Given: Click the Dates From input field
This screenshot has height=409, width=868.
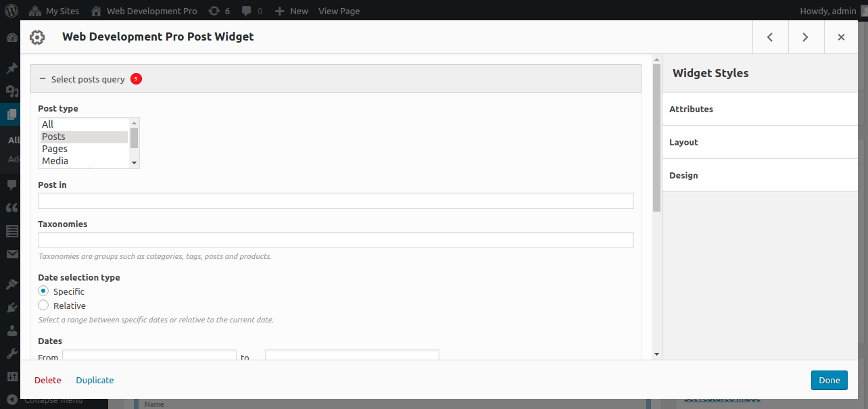Looking at the screenshot, I should pyautogui.click(x=149, y=355).
